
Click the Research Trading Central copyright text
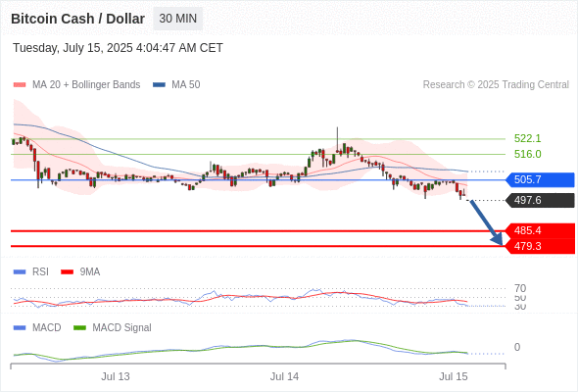[x=496, y=85]
